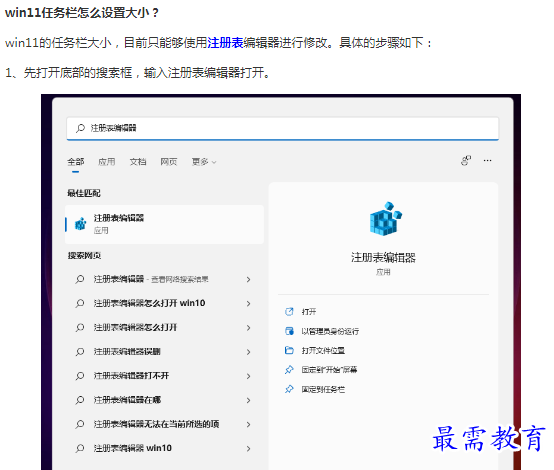
Task: Click the 注册表编辑器 search input field
Action: click(x=283, y=128)
